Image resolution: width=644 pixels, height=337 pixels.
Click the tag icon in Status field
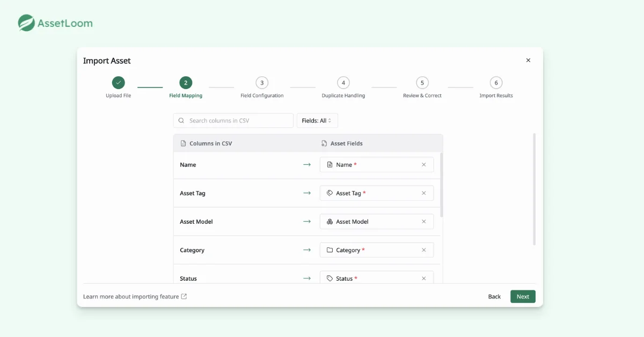[x=330, y=279]
